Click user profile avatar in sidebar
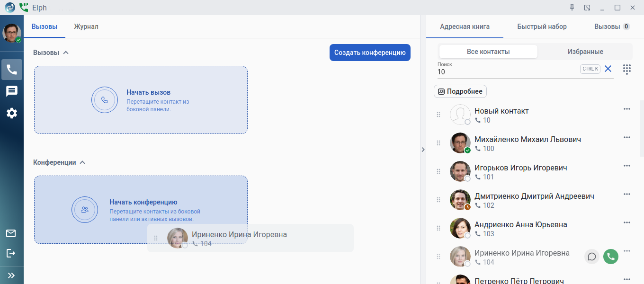This screenshot has height=284, width=644. click(12, 33)
